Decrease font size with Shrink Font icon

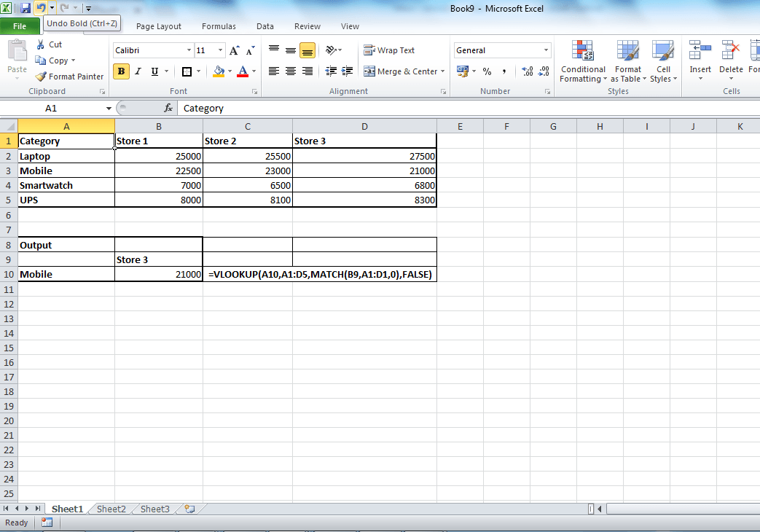click(x=250, y=50)
